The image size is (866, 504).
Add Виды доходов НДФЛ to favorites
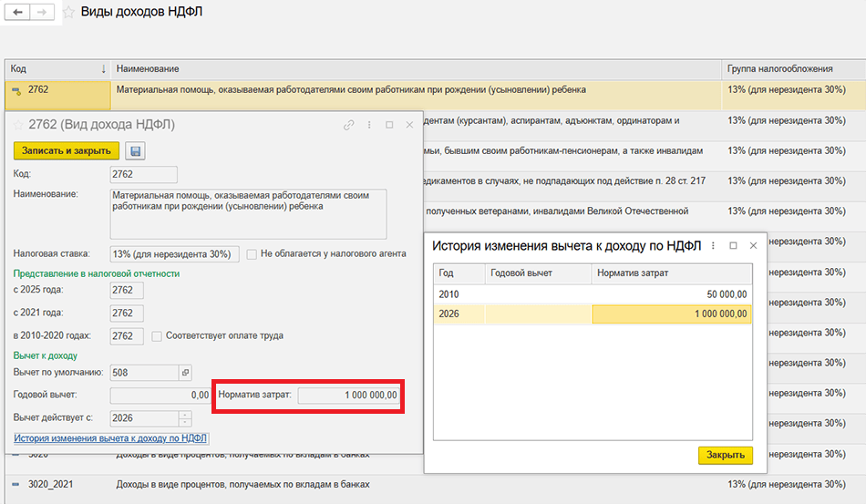point(68,13)
